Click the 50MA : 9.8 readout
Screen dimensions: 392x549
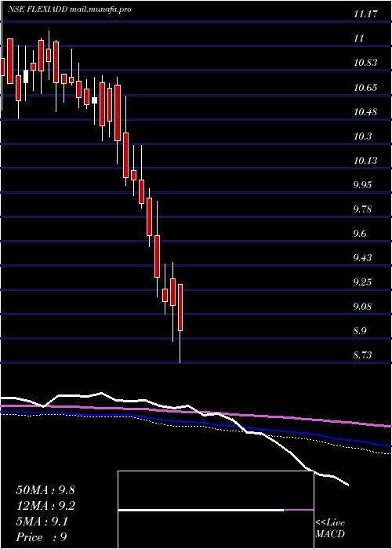pos(45,490)
